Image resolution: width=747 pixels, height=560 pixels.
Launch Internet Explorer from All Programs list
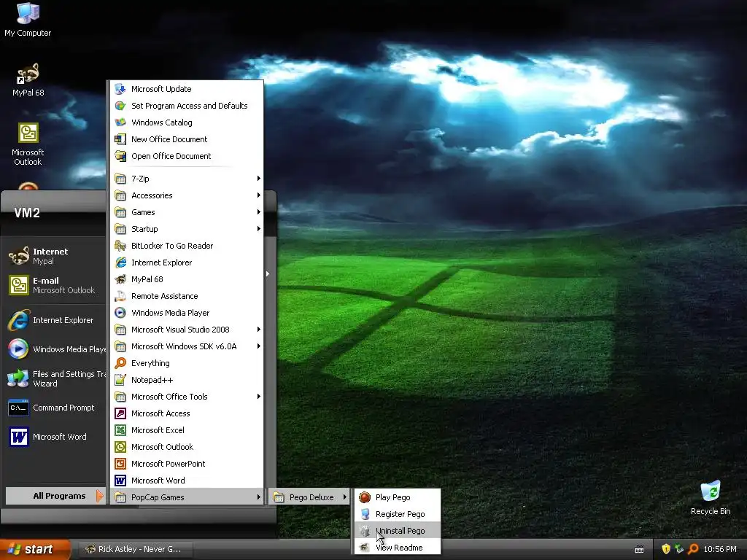[187, 262]
